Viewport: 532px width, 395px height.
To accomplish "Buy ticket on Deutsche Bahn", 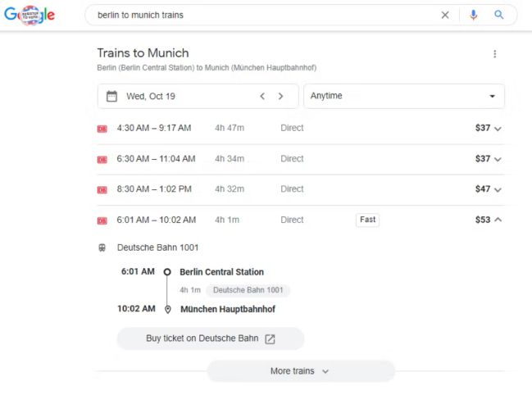I will [211, 338].
